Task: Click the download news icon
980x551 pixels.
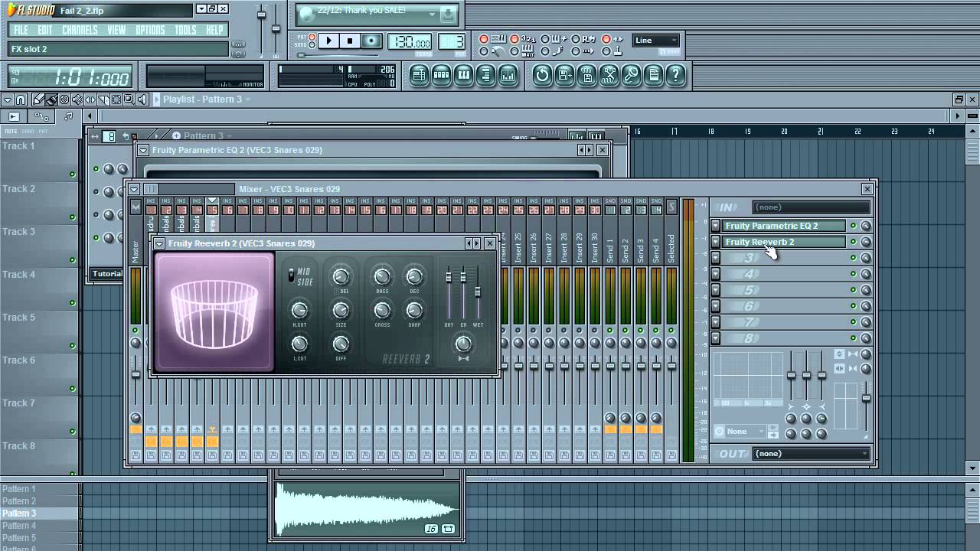Action: tap(449, 14)
